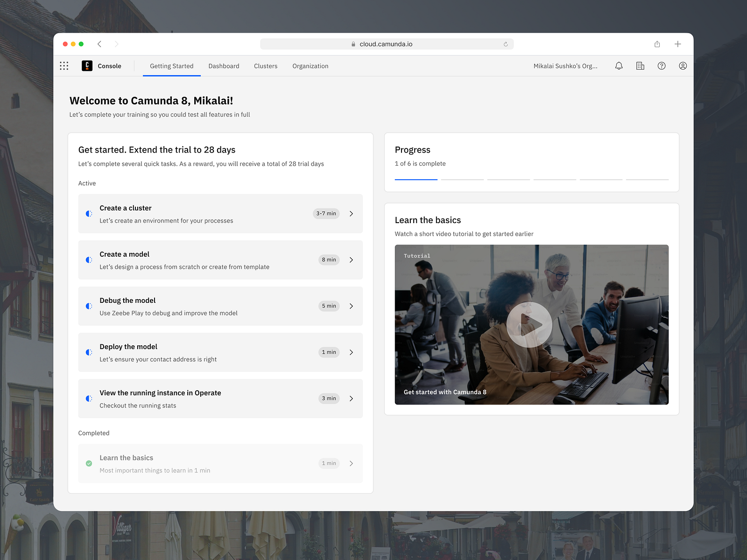Click the 3-7 min duration badge
The height and width of the screenshot is (560, 747).
pos(326,214)
